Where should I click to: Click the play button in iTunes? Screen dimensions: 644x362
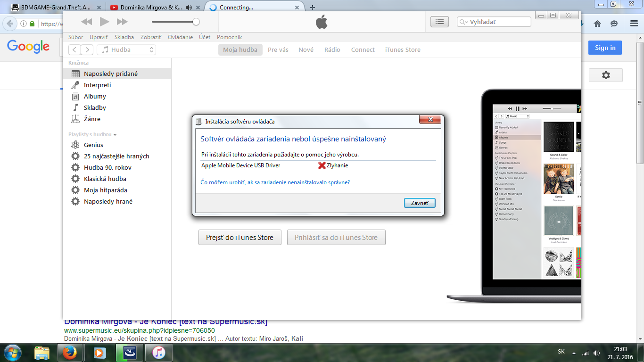104,22
